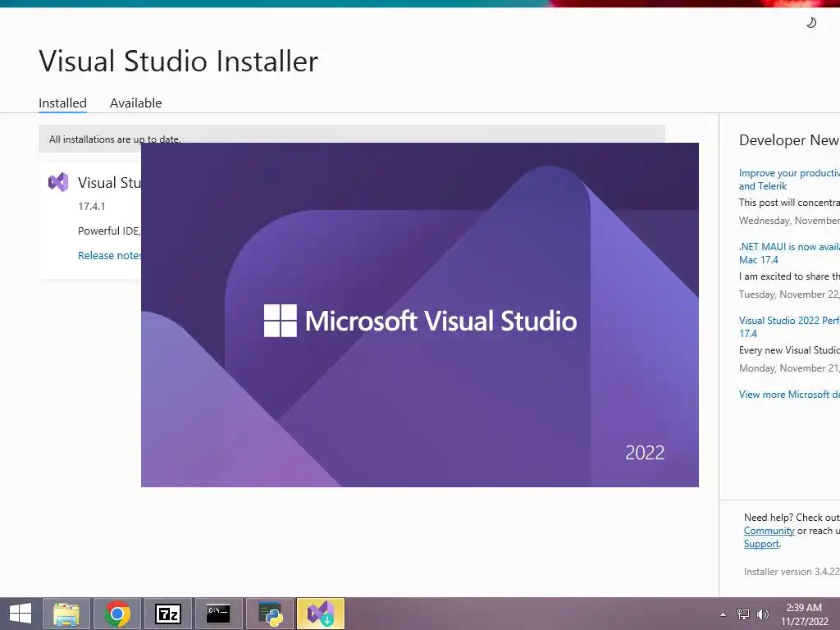Click 'All installations are up to date' message
Image resolution: width=840 pixels, height=630 pixels.
pos(115,139)
